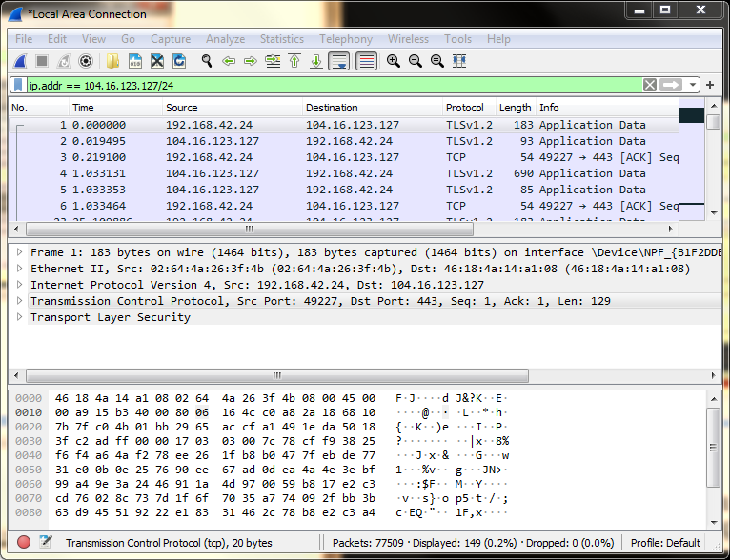Find a packet with magnifier icon
The width and height of the screenshot is (730, 560).
click(207, 61)
